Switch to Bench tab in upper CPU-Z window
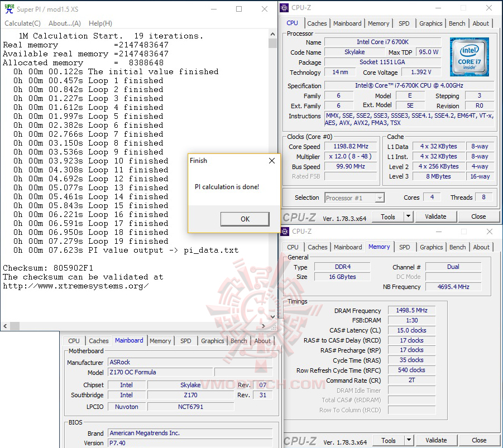This screenshot has height=448, width=503. 457,23
